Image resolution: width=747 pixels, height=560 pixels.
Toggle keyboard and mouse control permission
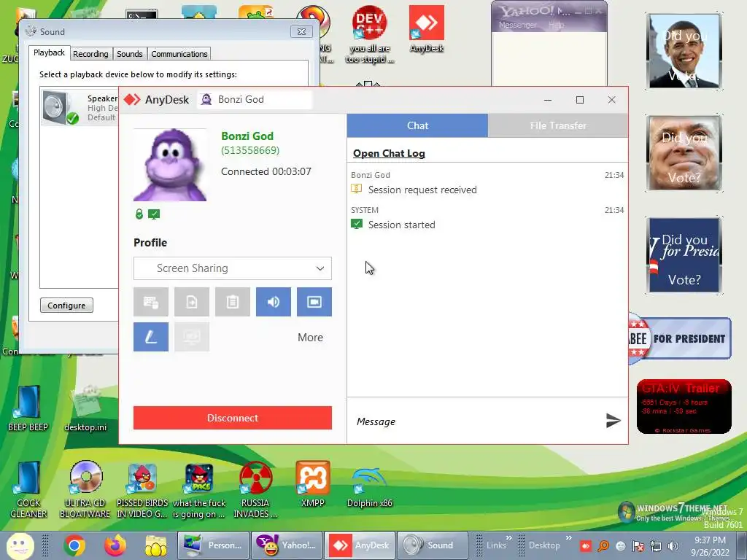pyautogui.click(x=150, y=302)
